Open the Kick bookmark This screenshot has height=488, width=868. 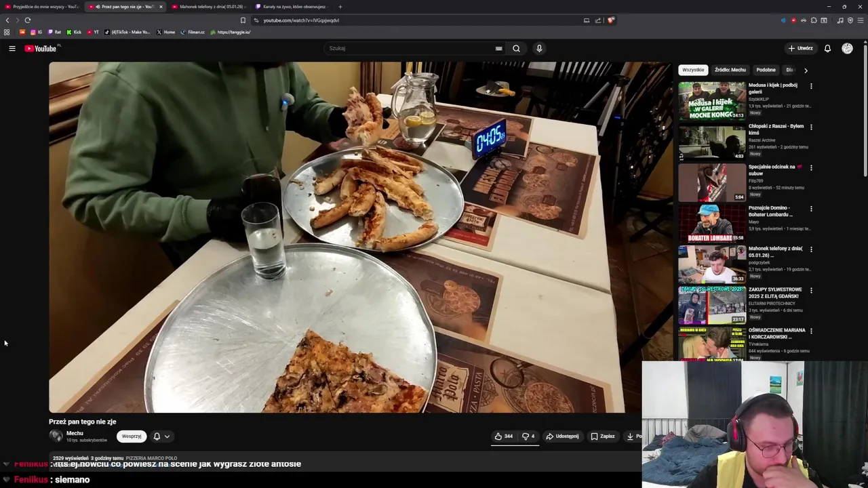[74, 32]
